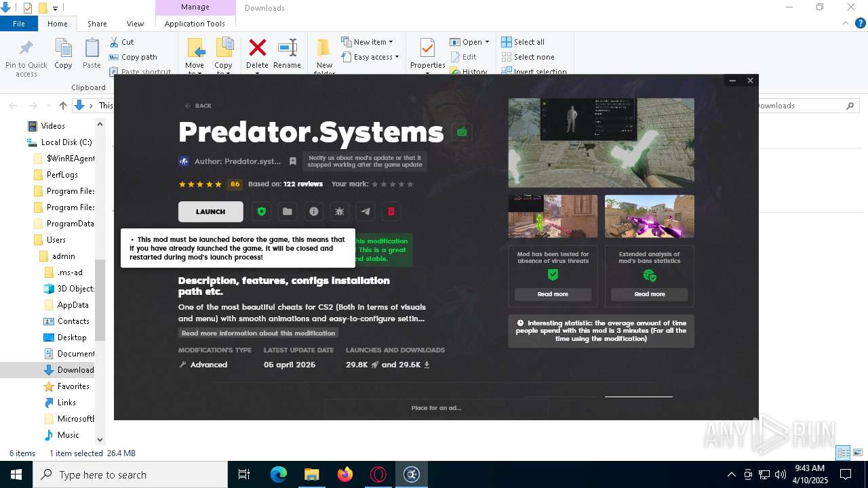This screenshot has width=868, height=488.
Task: Read more information about this modification
Action: pos(258,333)
